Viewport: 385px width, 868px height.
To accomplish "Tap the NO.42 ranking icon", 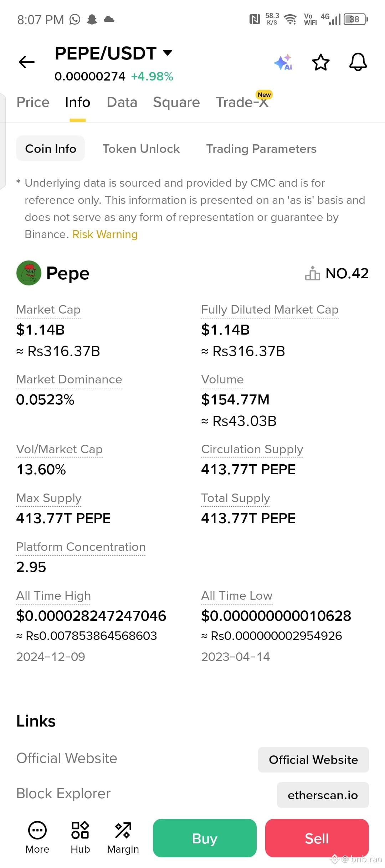I will click(x=313, y=273).
